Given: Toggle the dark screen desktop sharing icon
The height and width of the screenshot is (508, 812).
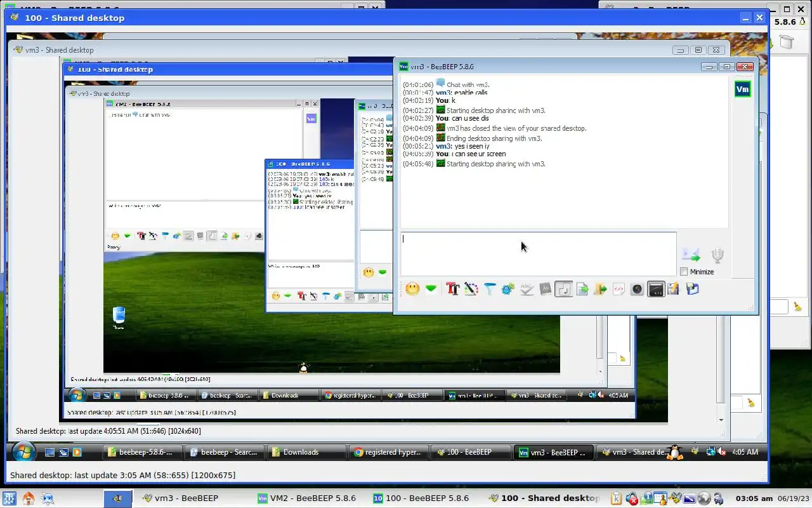Looking at the screenshot, I should (656, 289).
